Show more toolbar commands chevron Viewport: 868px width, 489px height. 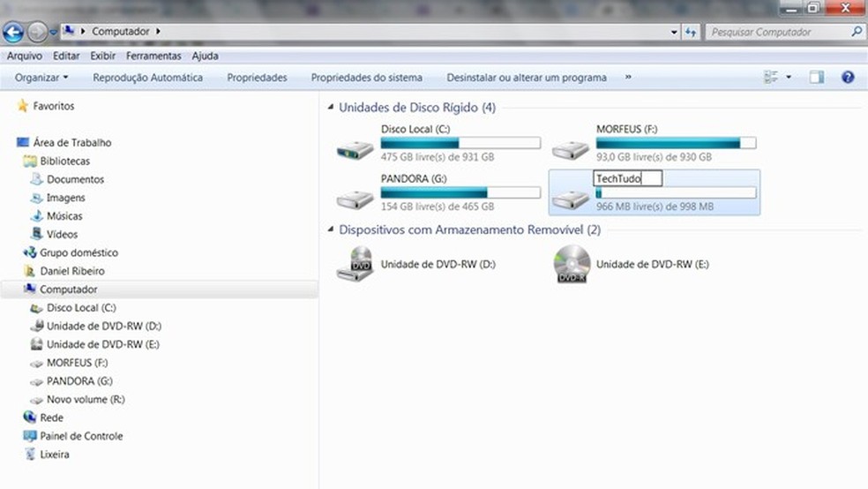pyautogui.click(x=628, y=77)
